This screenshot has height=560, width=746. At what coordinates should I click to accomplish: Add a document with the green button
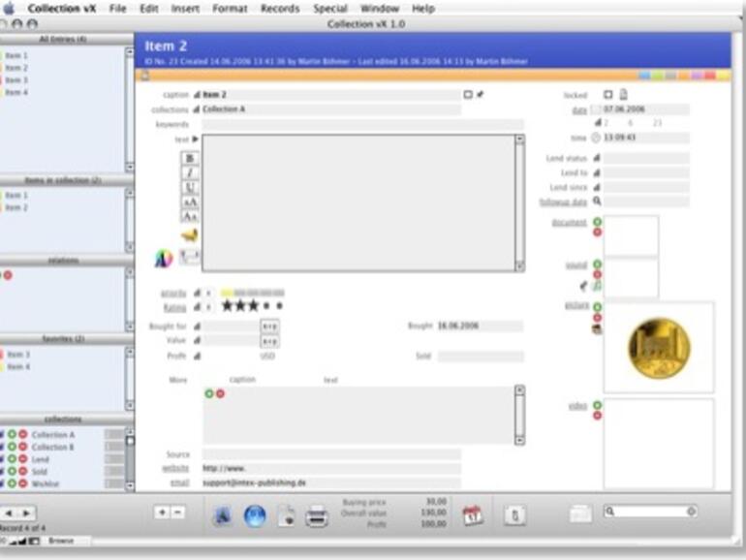coord(597,222)
